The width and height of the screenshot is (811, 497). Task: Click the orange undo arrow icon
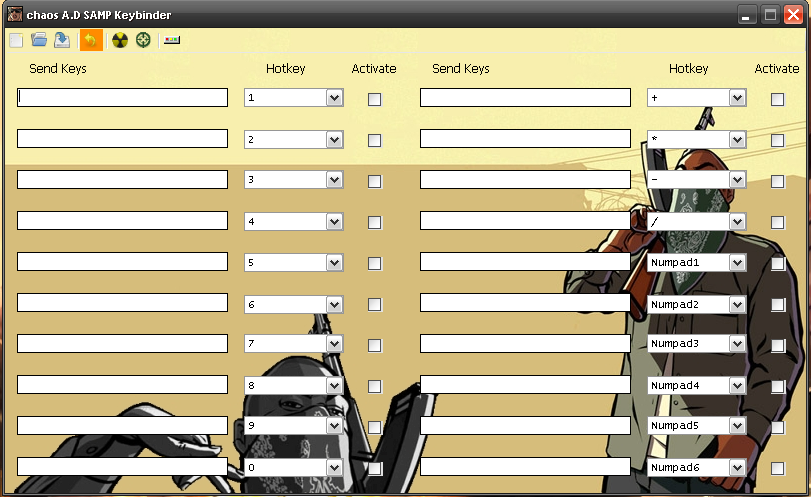tap(90, 40)
